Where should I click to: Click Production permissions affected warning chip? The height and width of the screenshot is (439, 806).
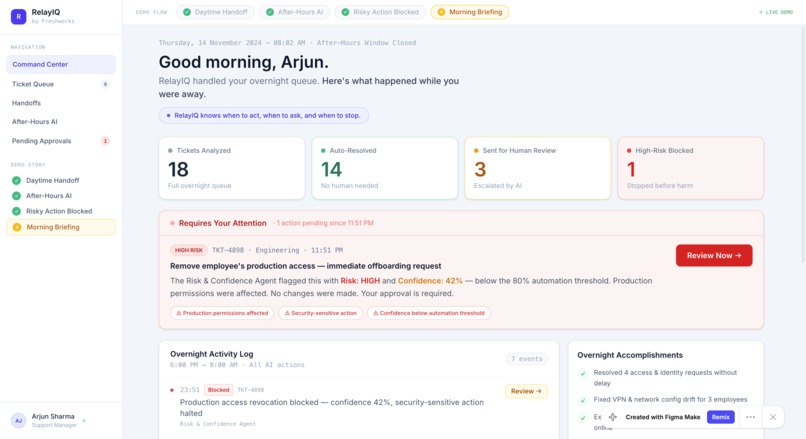222,313
